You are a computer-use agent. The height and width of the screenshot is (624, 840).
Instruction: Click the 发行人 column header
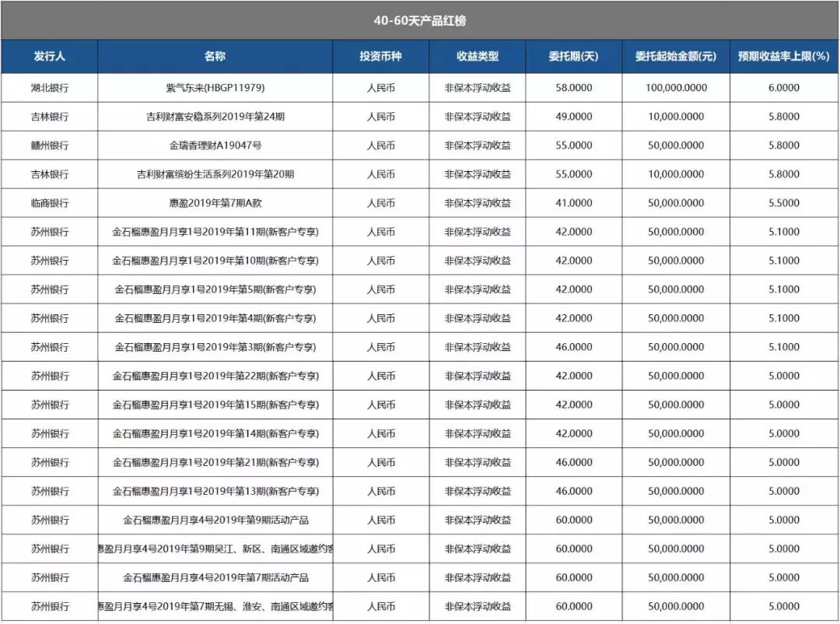click(x=49, y=56)
